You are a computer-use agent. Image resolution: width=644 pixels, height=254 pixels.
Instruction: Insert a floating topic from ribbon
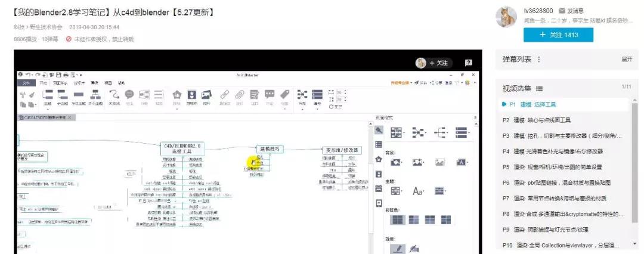tap(78, 98)
